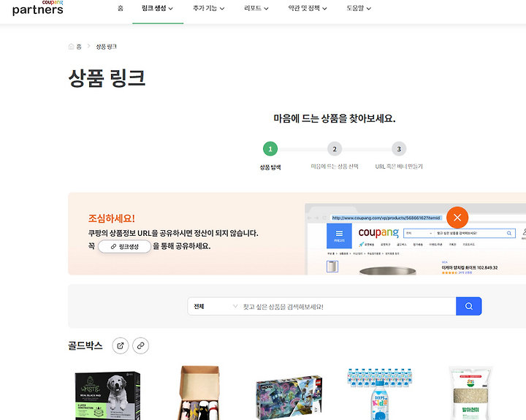Select step 2 circle
The width and height of the screenshot is (526, 420).
click(x=335, y=149)
